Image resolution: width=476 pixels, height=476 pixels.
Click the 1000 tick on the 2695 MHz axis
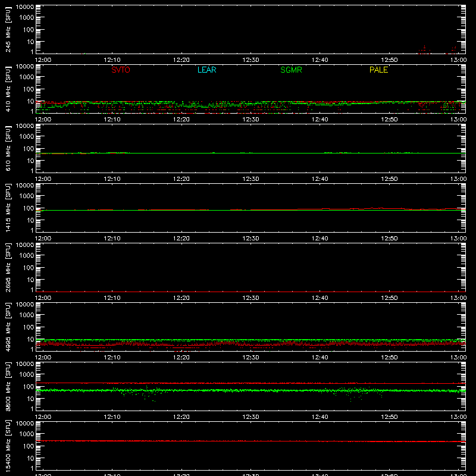point(27,256)
